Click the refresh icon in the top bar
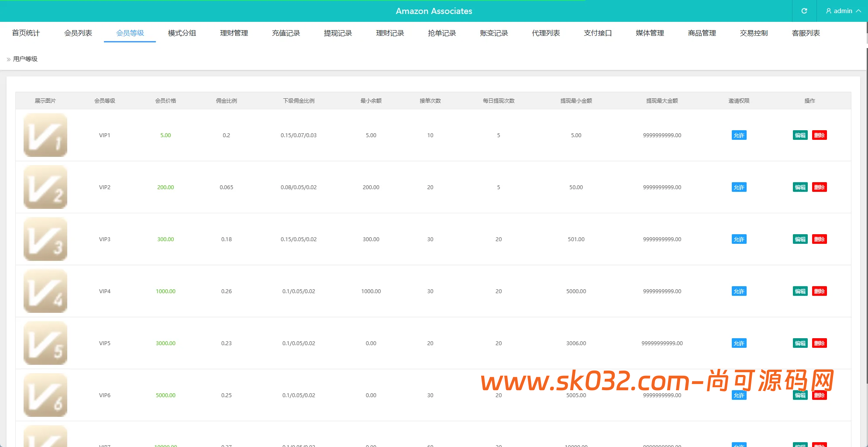868x447 pixels. pos(804,11)
